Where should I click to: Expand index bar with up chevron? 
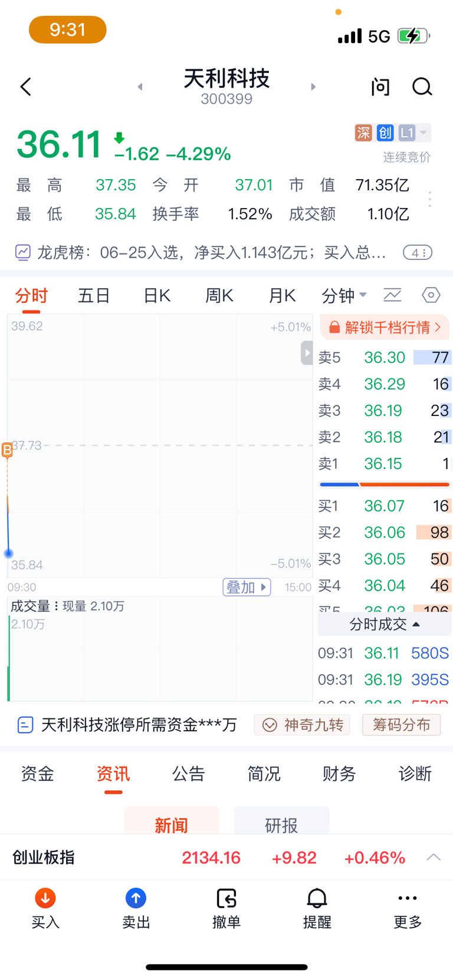coord(434,857)
